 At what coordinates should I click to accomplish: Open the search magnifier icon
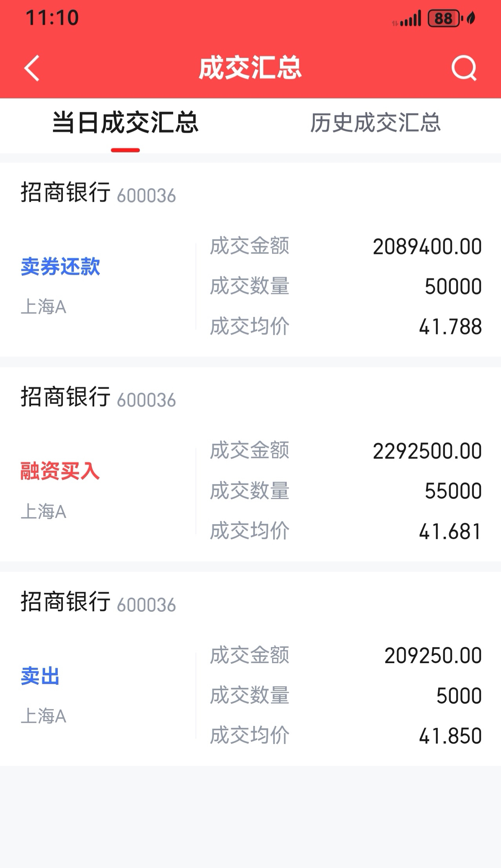pos(464,68)
